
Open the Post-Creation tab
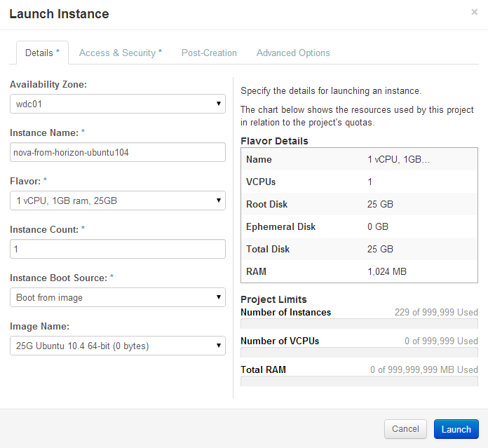(209, 53)
